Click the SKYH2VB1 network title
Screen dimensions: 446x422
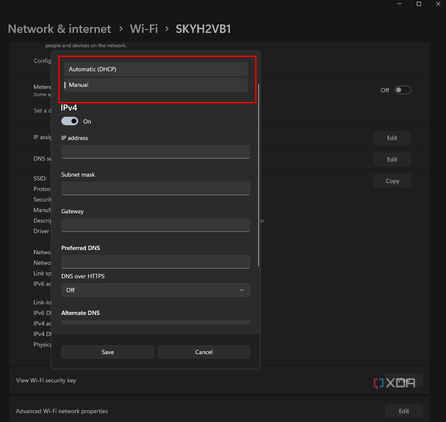tap(203, 29)
